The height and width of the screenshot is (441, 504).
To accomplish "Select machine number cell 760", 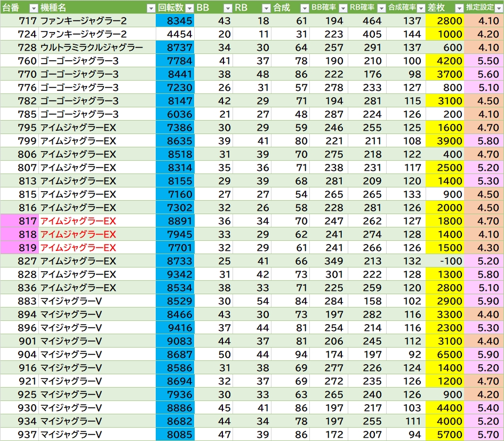I will [x=19, y=61].
